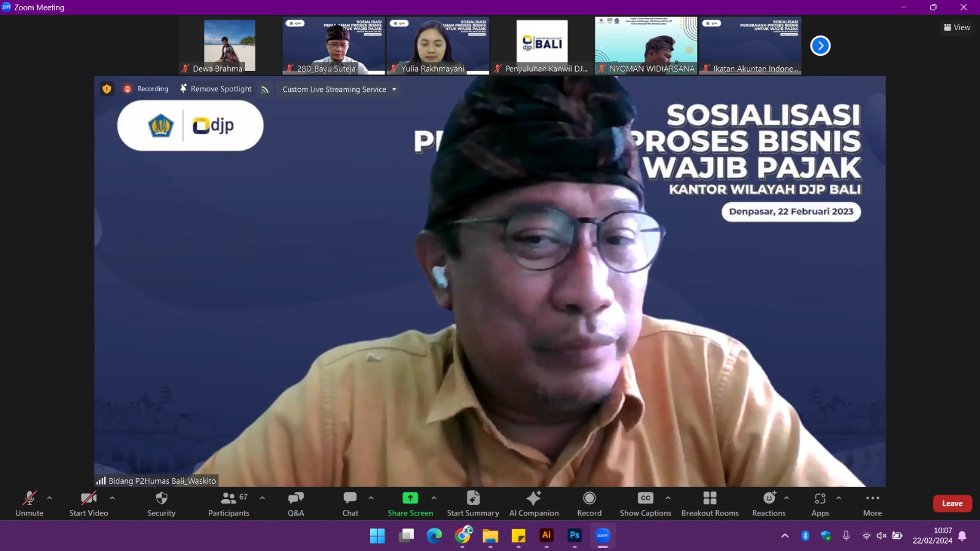
Task: Open the View layout menu
Action: 957,28
